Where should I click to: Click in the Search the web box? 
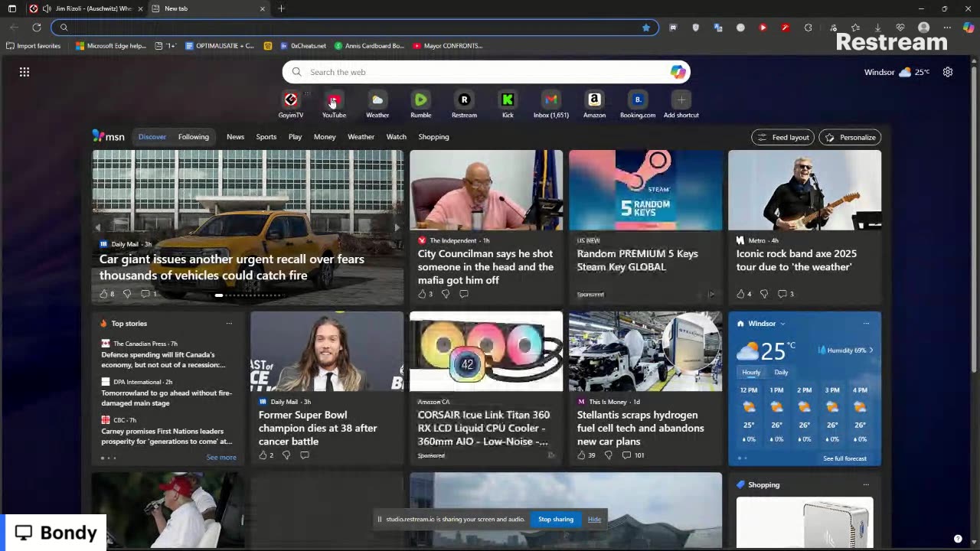tap(486, 72)
